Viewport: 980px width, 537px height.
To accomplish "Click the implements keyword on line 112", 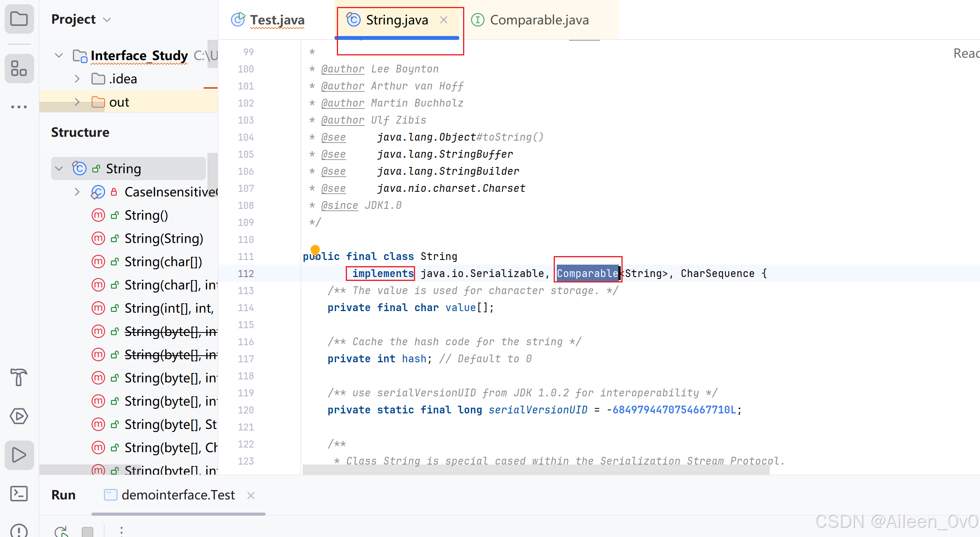I will coord(383,274).
